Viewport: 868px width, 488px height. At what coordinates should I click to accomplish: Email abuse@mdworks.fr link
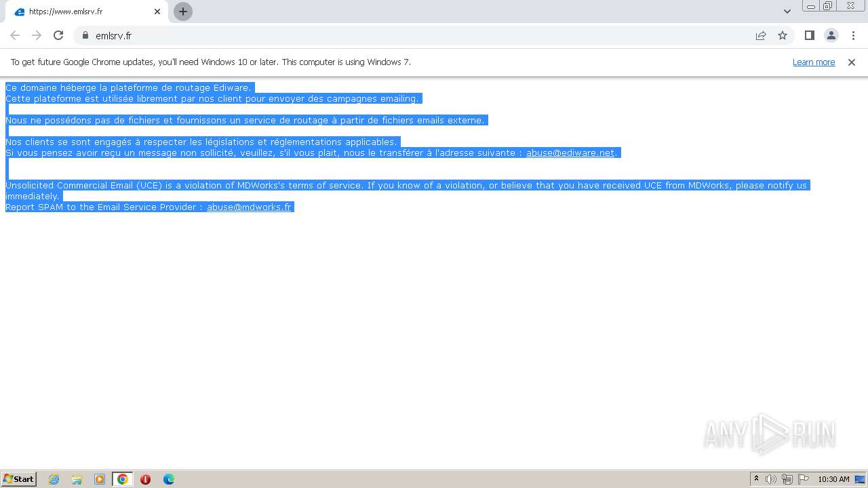249,207
